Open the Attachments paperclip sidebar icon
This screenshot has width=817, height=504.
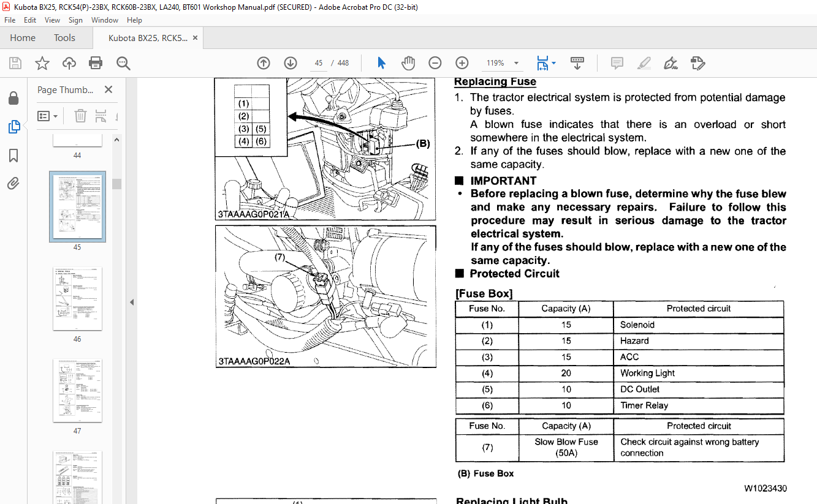pos(13,183)
